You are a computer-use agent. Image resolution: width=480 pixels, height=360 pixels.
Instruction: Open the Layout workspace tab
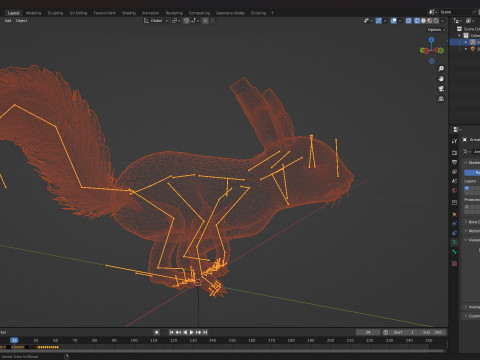[x=13, y=13]
